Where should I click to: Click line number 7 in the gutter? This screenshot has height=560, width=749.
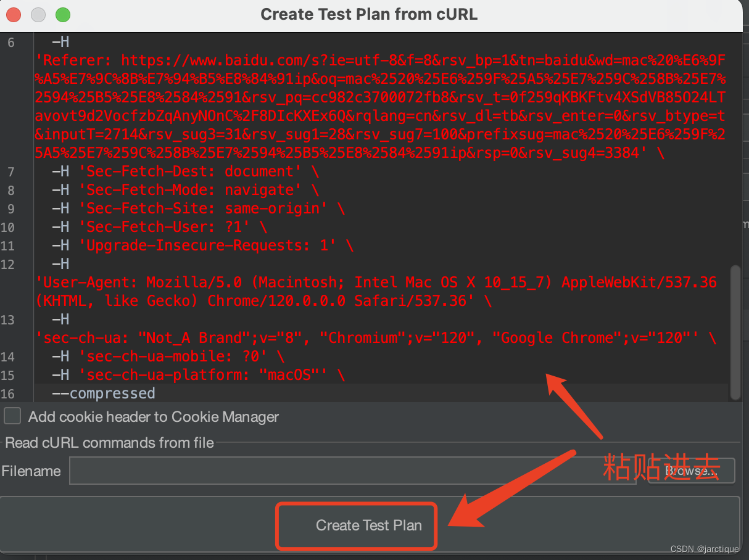(x=11, y=171)
